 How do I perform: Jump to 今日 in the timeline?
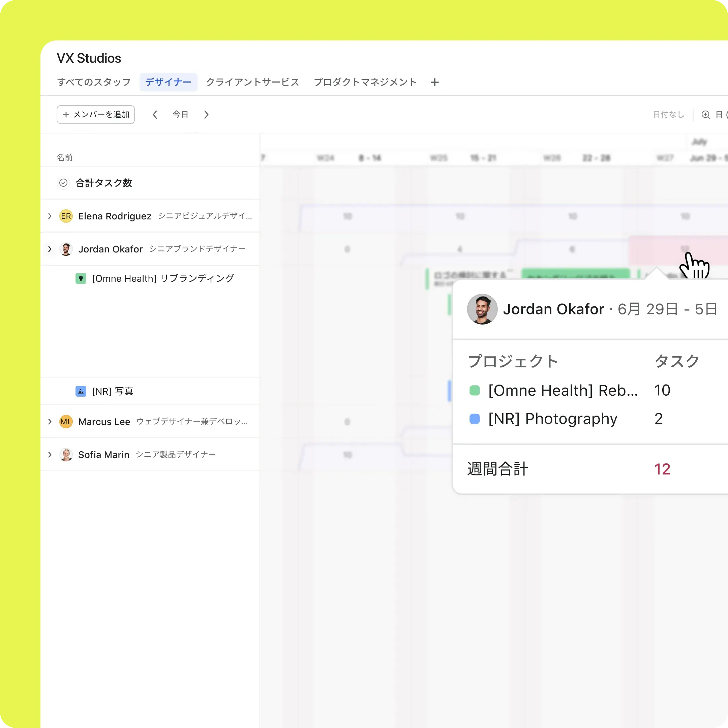point(181,115)
